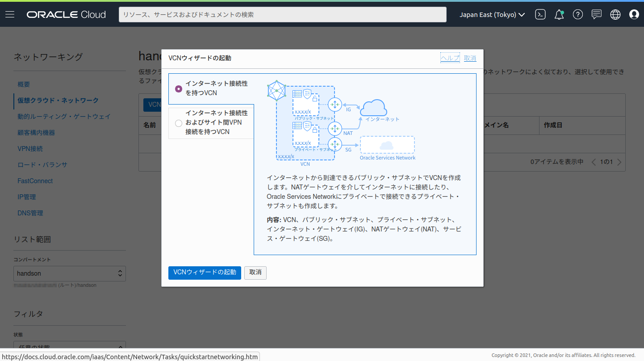Open the language globe icon

pos(615,15)
